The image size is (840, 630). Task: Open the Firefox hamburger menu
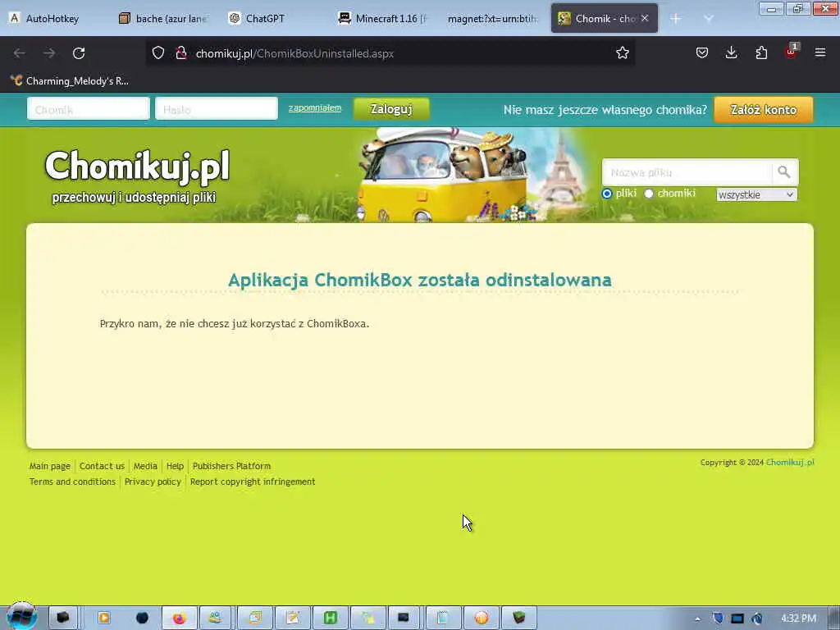pyautogui.click(x=820, y=52)
